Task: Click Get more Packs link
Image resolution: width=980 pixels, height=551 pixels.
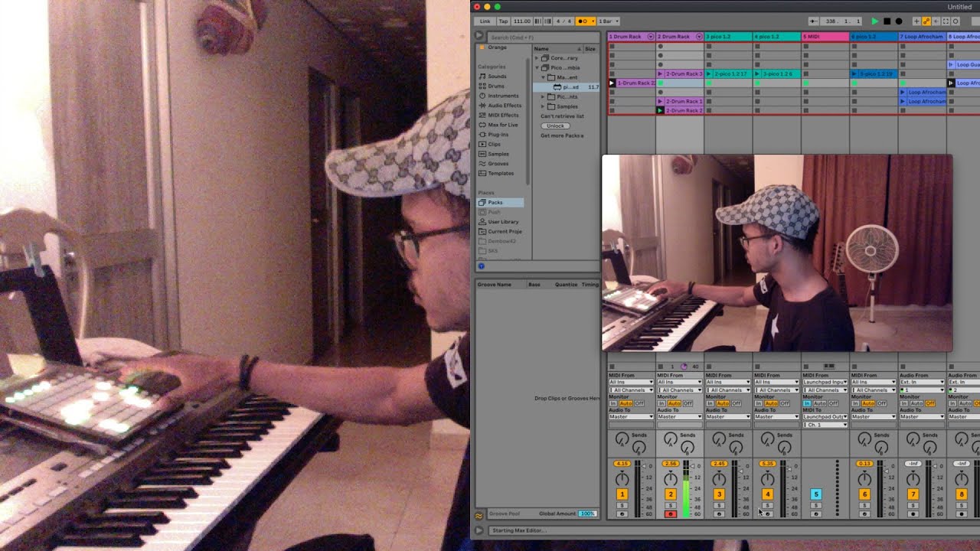Action: pos(562,135)
